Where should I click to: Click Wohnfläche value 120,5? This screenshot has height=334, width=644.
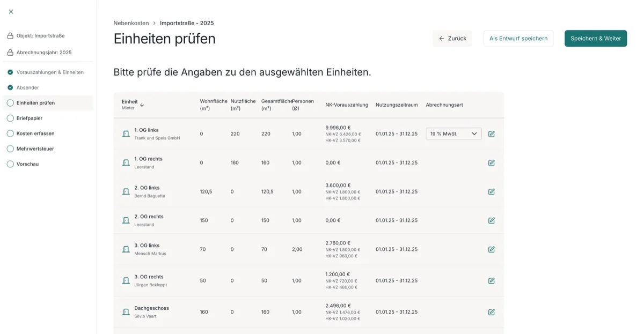pyautogui.click(x=206, y=192)
